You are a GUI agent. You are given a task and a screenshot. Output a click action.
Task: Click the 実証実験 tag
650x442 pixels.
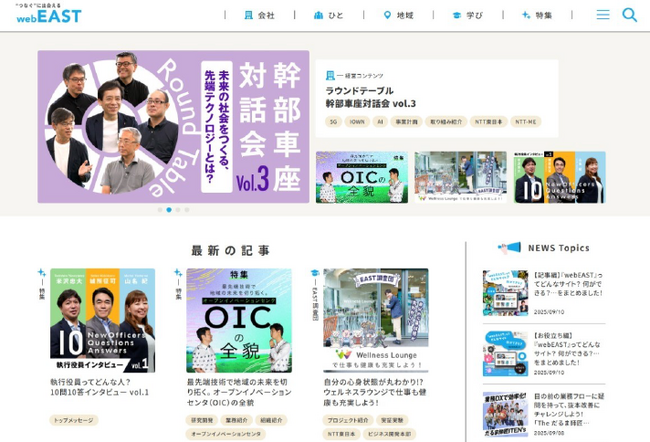pos(392,420)
